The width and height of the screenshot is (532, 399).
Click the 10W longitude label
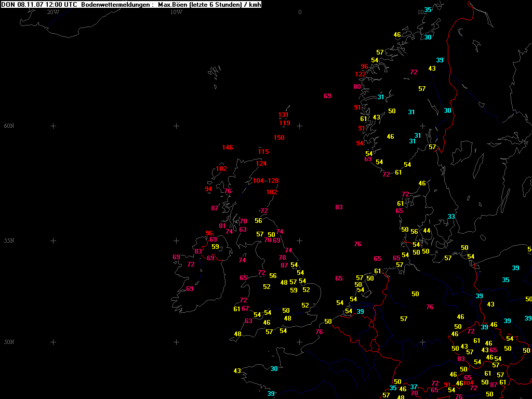pyautogui.click(x=176, y=12)
